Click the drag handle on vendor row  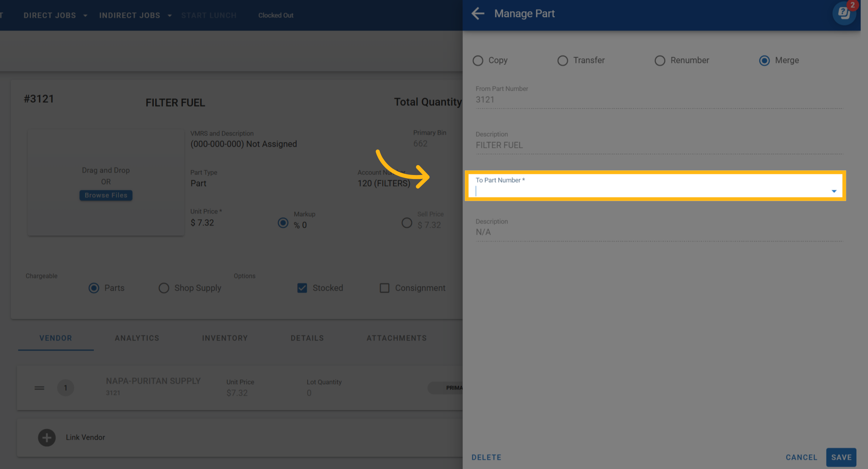[x=39, y=388]
